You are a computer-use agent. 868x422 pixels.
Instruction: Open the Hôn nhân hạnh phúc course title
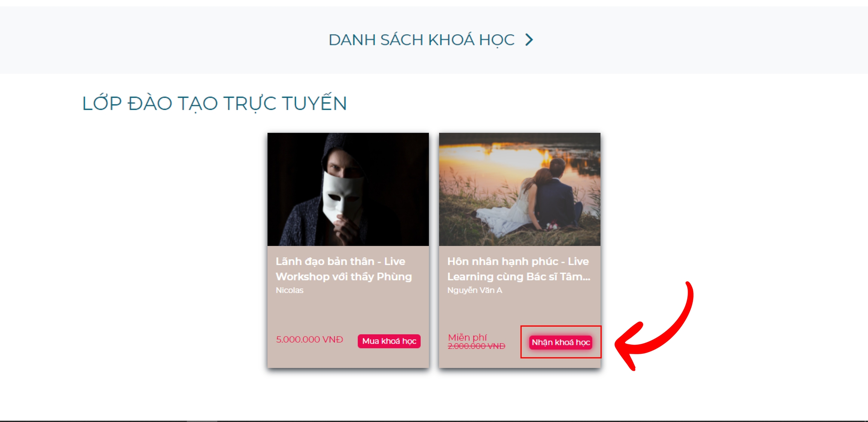coord(519,269)
